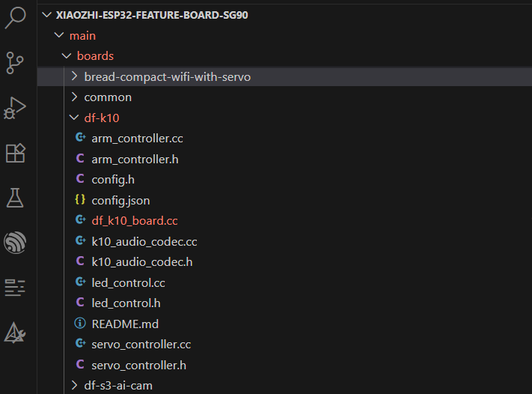
Task: Collapse the df-k10 folder
Action: click(101, 118)
